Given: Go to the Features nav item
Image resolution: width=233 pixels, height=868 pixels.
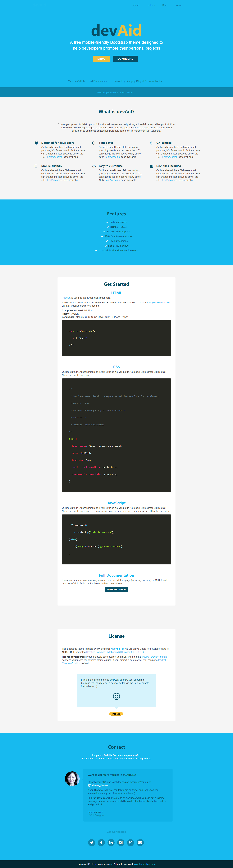Looking at the screenshot, I should pos(151,5).
